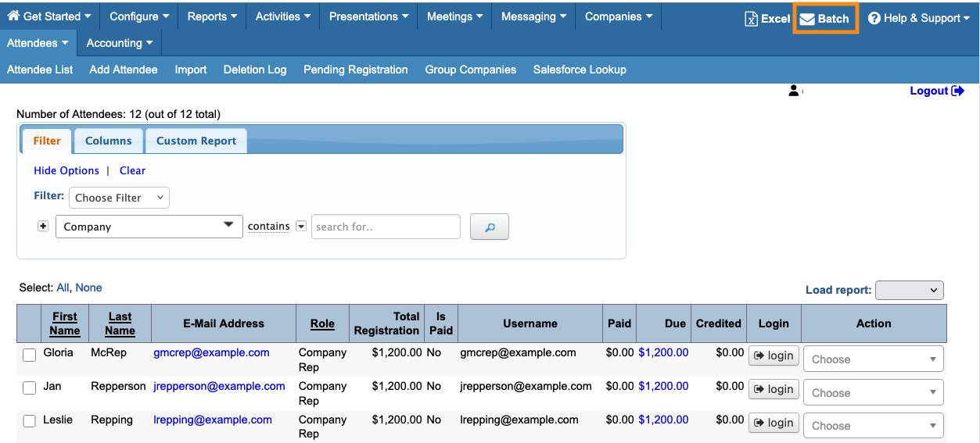This screenshot has height=443, width=980.
Task: Click the 'Number of Attendees: 12' text
Action: (x=78, y=114)
